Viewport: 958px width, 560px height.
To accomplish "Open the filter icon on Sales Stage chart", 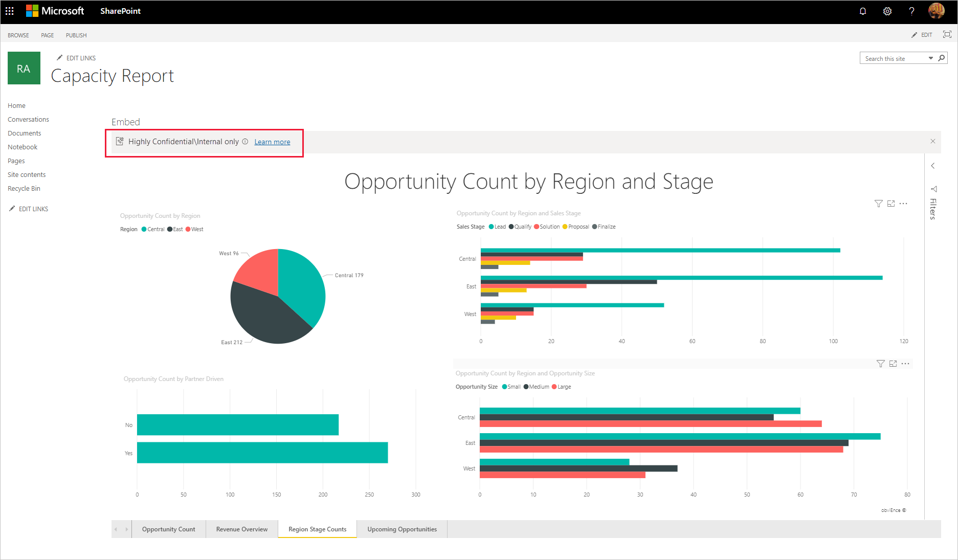I will (879, 203).
